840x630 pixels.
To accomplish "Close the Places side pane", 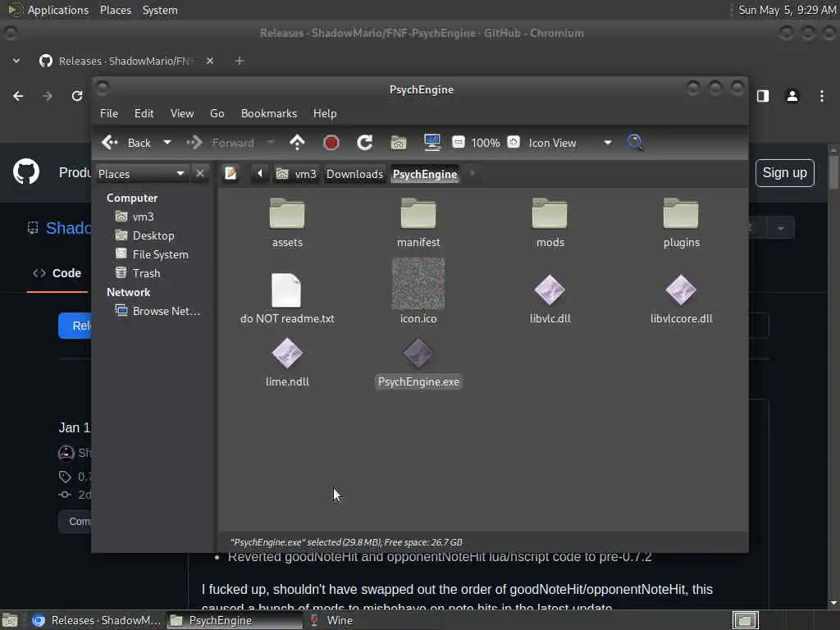I will 200,174.
